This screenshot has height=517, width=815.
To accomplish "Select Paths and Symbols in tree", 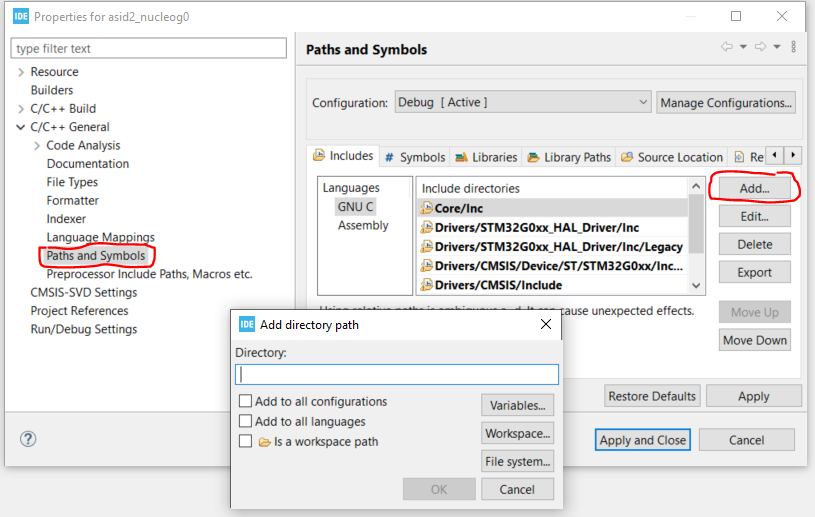I will (96, 256).
